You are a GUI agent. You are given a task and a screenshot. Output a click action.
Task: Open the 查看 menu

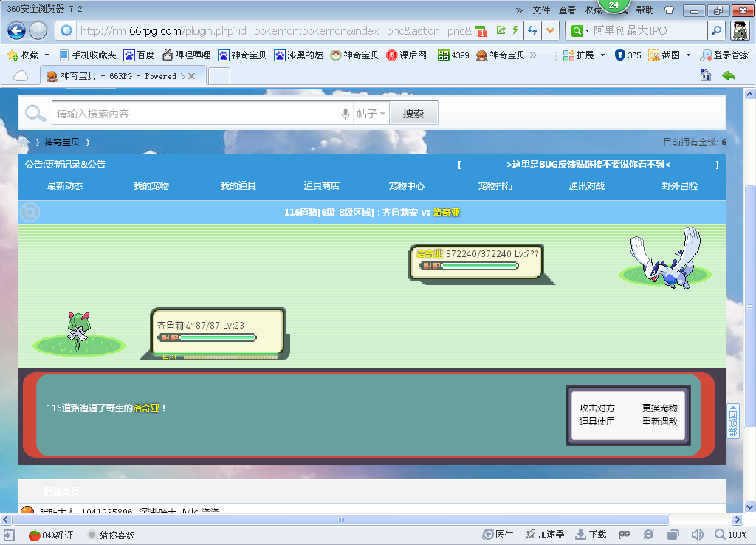(x=567, y=10)
